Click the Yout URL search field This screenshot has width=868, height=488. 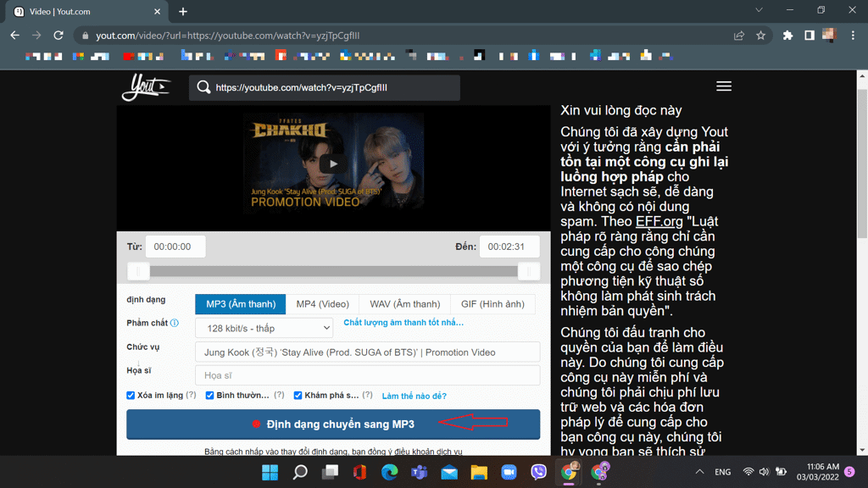[x=325, y=87]
